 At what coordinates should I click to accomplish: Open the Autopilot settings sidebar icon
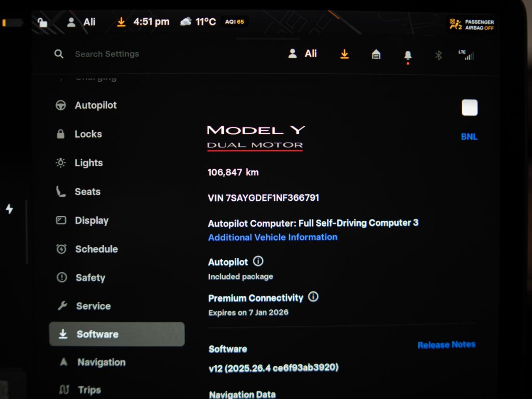pyautogui.click(x=61, y=105)
